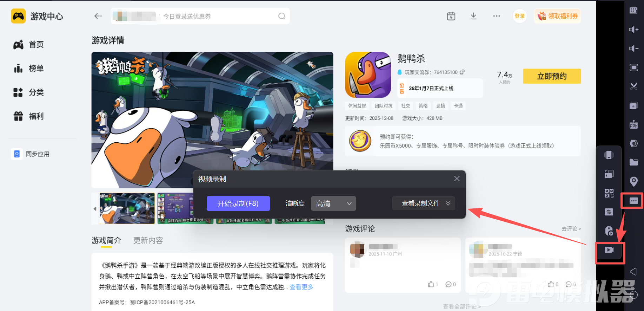Screen dimensions: 644x311
Task: Go to 首页 in left menu
Action: 28,45
